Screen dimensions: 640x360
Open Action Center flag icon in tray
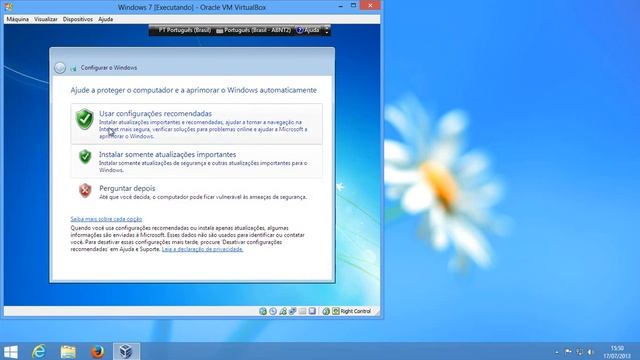(568, 352)
